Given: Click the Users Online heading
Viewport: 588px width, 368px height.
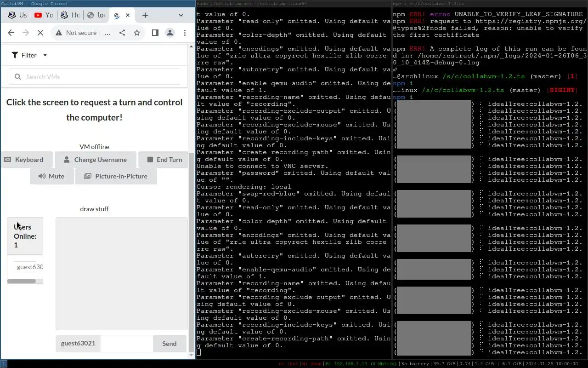Looking at the screenshot, I should click(x=25, y=236).
